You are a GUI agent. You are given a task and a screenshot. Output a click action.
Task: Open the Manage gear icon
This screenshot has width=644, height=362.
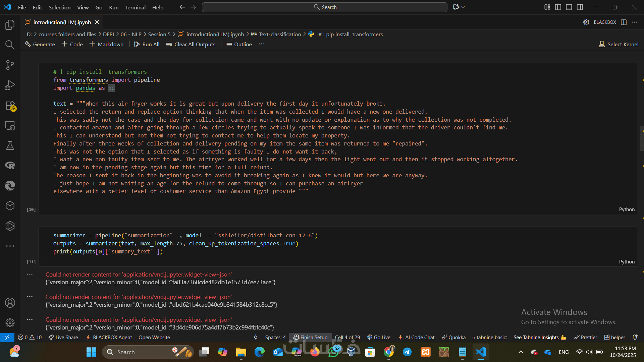10,323
